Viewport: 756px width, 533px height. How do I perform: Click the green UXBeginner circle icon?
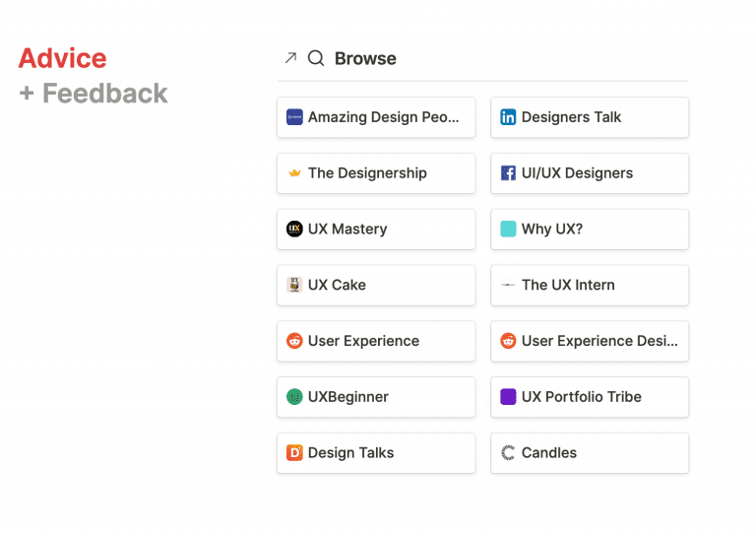tap(294, 397)
